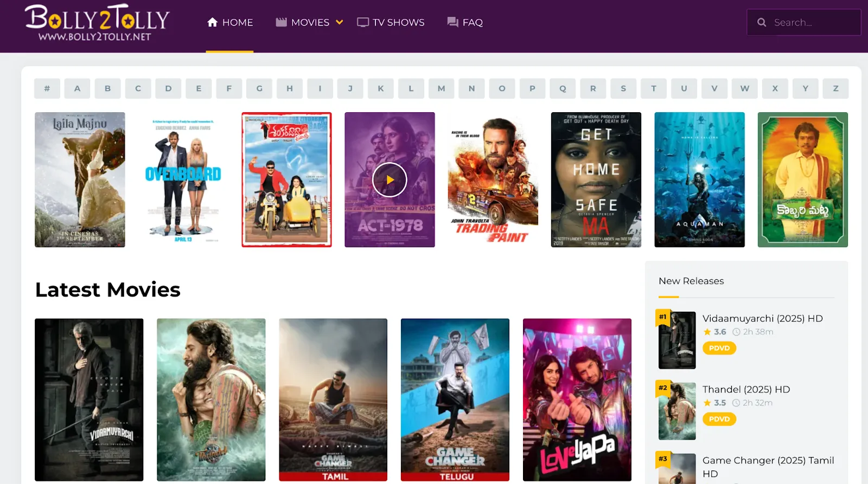This screenshot has width=868, height=484.
Task: Open the green-bordered Telugu movie poster
Action: pyautogui.click(x=803, y=179)
